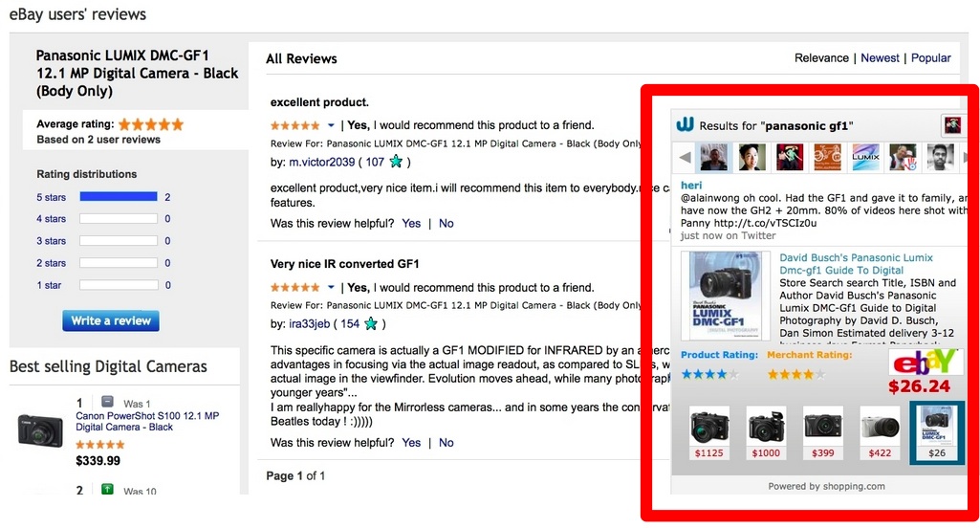Filter by 5 stars rating bar
Viewport: 980px width, 528px height.
click(119, 197)
